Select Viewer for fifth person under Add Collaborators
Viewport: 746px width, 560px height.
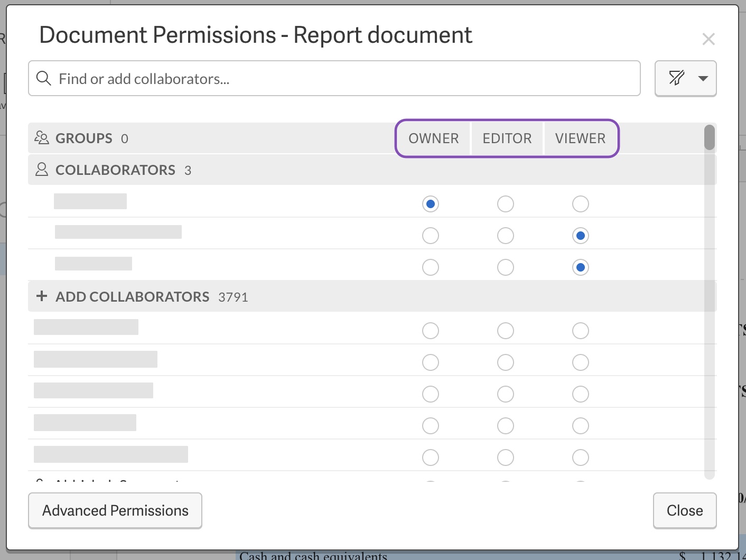(x=581, y=458)
